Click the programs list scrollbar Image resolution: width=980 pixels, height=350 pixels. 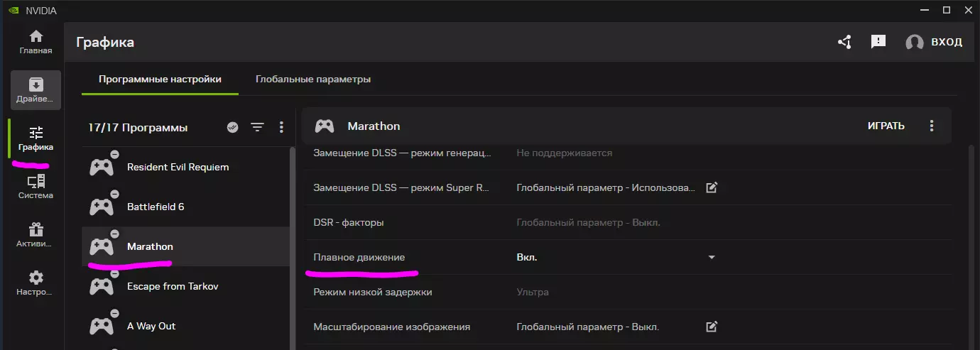(x=292, y=248)
